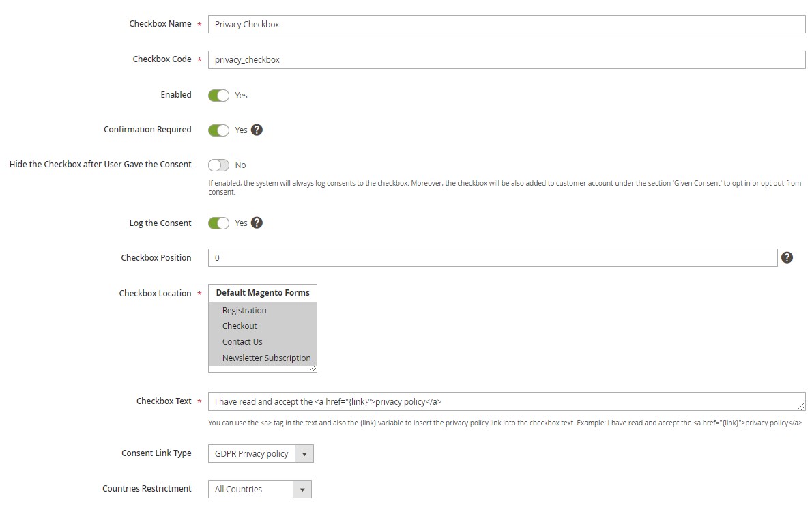Click the Default Magento Forms group header
Image resolution: width=812 pixels, height=510 pixels.
[x=263, y=293]
